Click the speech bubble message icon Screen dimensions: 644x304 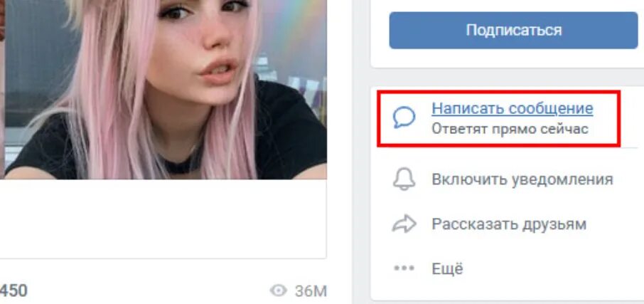click(x=404, y=117)
